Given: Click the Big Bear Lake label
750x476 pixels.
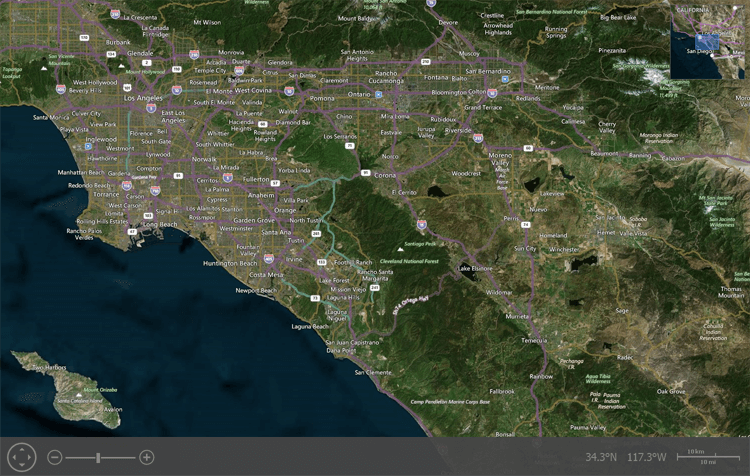Looking at the screenshot, I should click(618, 17).
